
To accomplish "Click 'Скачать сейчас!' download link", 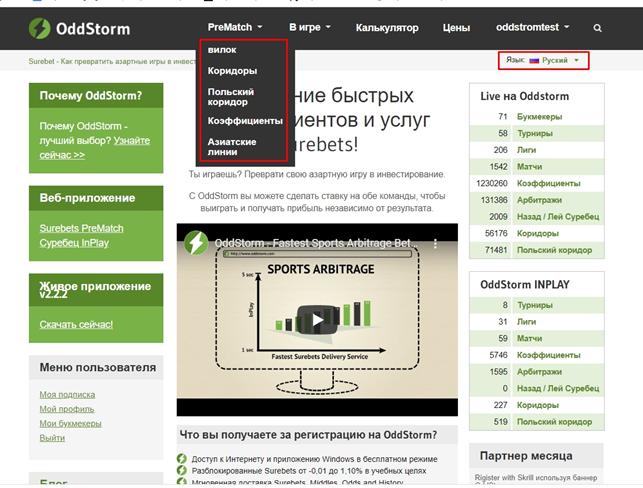I will click(x=76, y=324).
